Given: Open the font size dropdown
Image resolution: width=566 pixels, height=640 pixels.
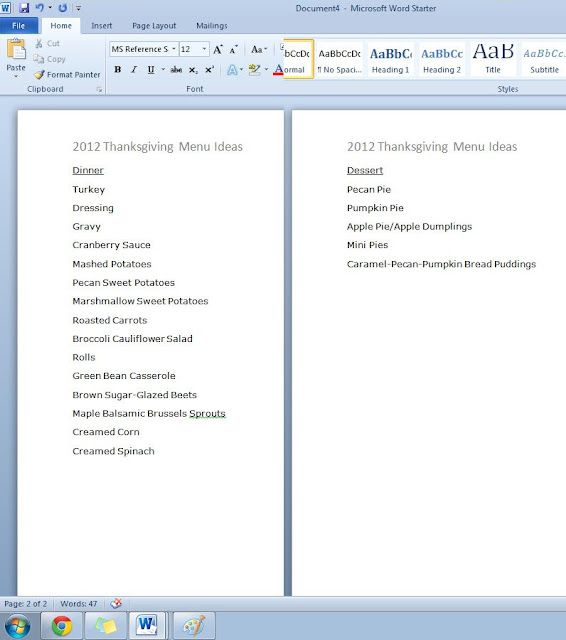Looking at the screenshot, I should (x=204, y=49).
